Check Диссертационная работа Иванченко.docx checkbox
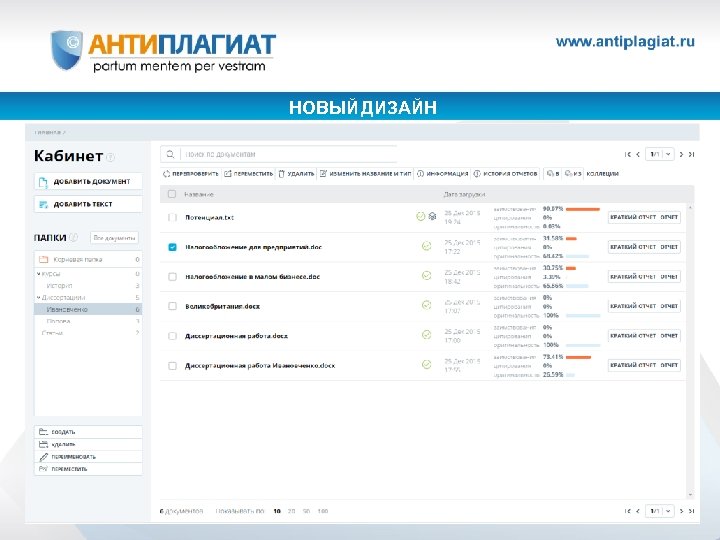The width and height of the screenshot is (720, 540). 172,366
